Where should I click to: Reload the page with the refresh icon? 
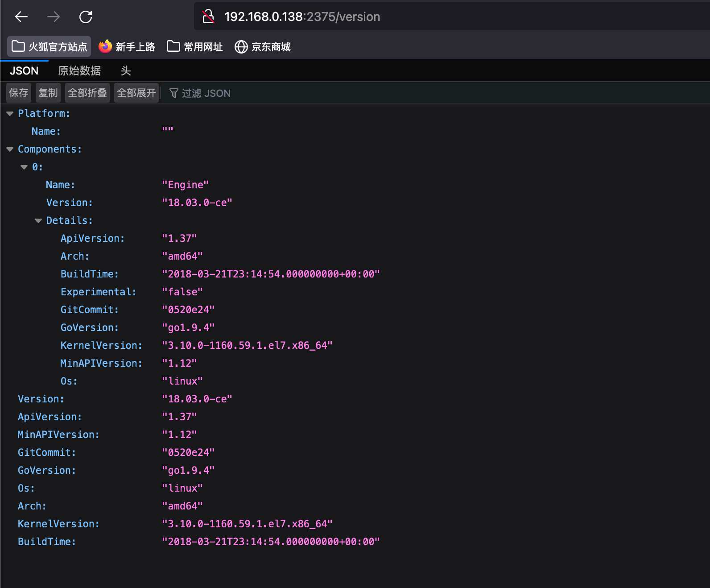pos(86,17)
